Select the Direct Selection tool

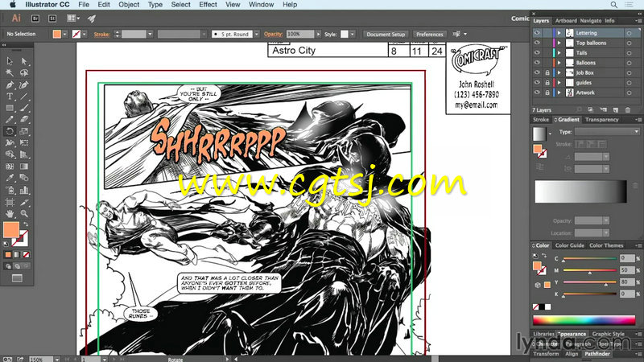pos(24,61)
